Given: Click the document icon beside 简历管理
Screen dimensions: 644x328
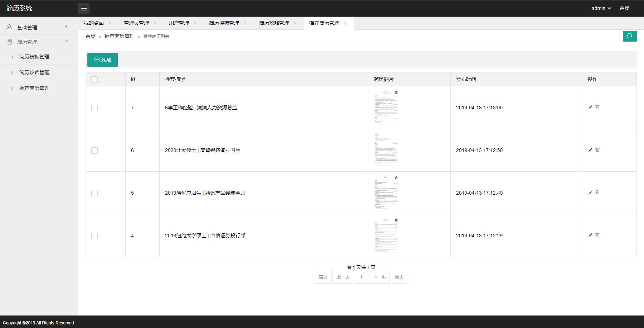Looking at the screenshot, I should tap(9, 42).
